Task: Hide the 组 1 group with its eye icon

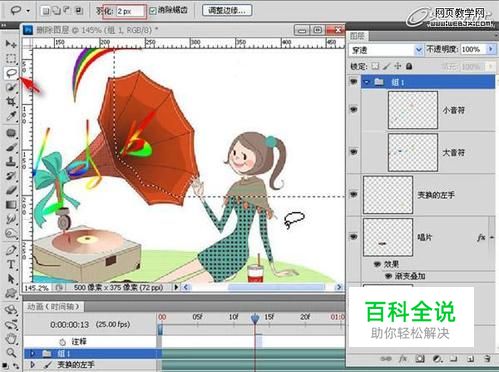Action: (x=353, y=82)
